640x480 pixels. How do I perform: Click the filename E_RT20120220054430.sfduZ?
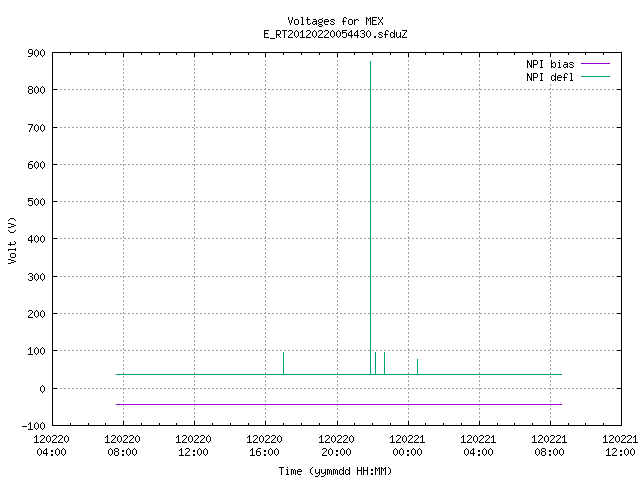point(335,34)
